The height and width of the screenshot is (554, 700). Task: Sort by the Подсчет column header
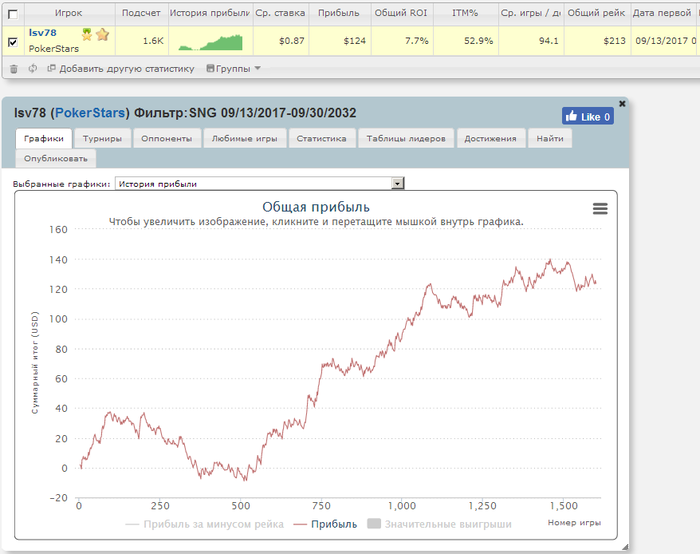coord(141,13)
